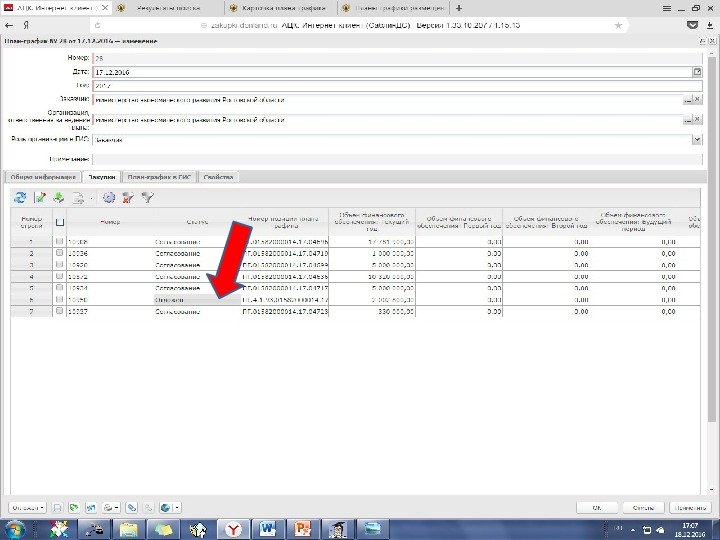This screenshot has width=720, height=540.
Task: Click into the Дата input field
Action: coord(393,72)
